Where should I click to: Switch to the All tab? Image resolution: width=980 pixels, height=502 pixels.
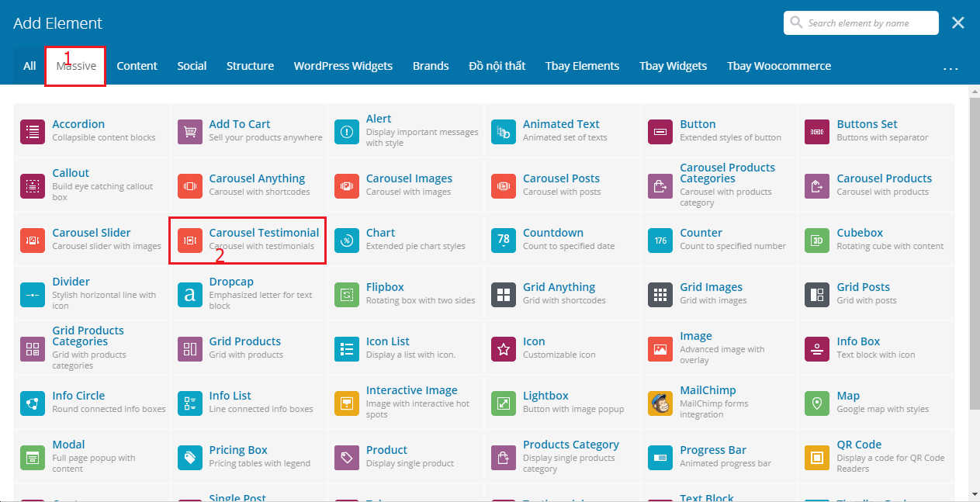(x=29, y=66)
